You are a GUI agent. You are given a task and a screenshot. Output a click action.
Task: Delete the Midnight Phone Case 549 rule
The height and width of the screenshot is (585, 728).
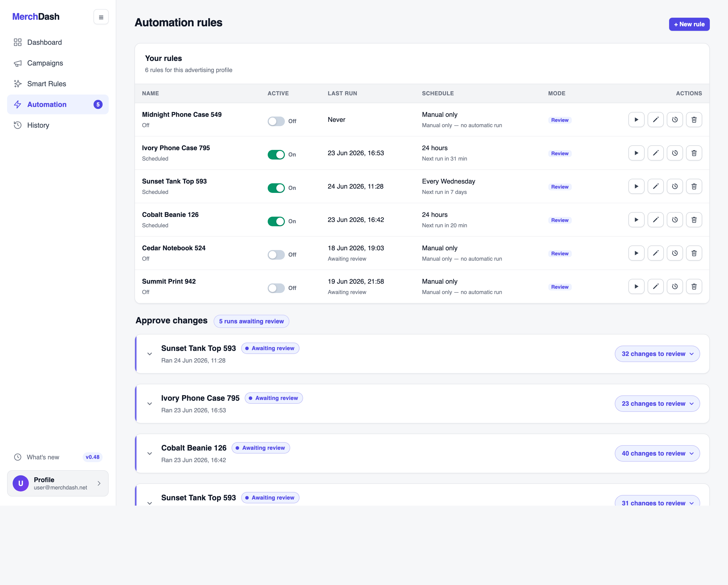click(694, 120)
